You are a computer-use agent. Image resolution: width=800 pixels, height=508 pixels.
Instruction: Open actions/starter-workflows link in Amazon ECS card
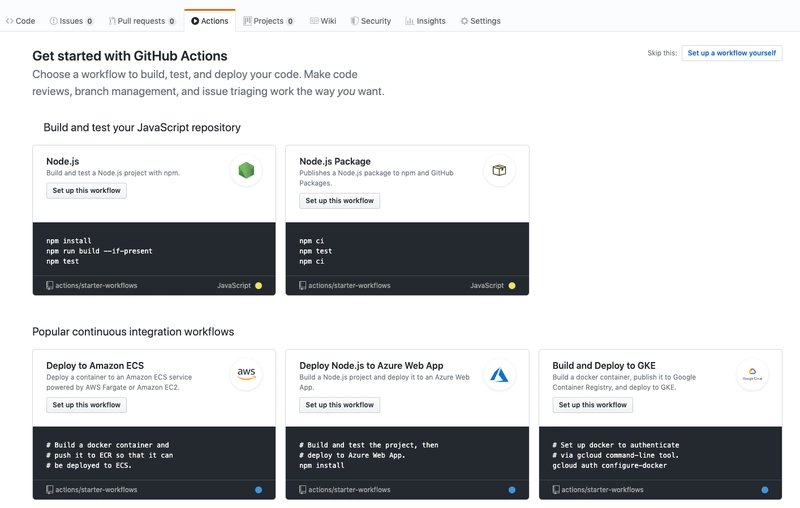pyautogui.click(x=96, y=490)
